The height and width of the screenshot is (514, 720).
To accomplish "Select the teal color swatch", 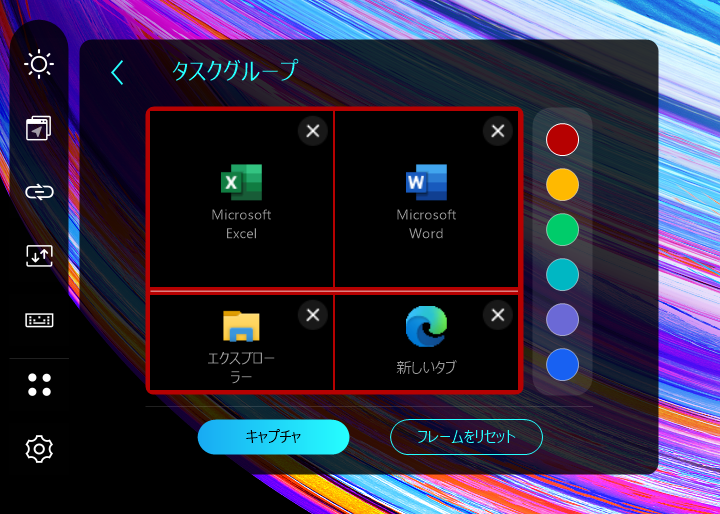I will pyautogui.click(x=562, y=275).
